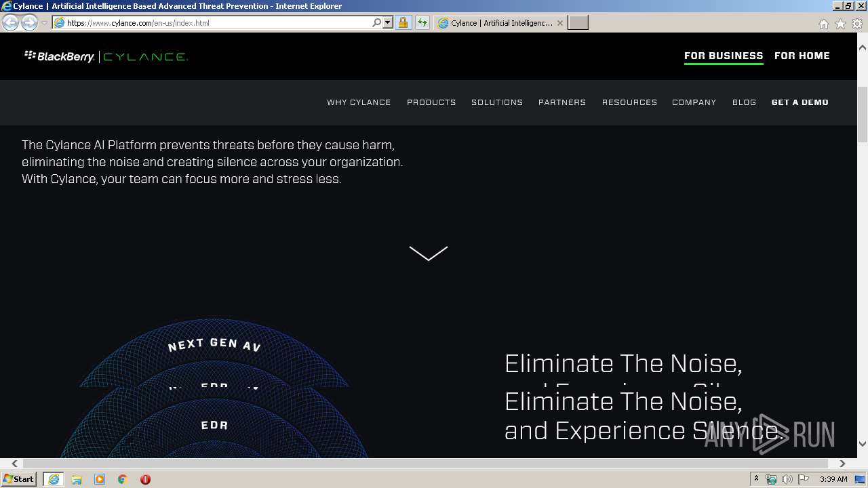Open the File Explorer taskbar icon
The height and width of the screenshot is (488, 868).
pyautogui.click(x=77, y=479)
